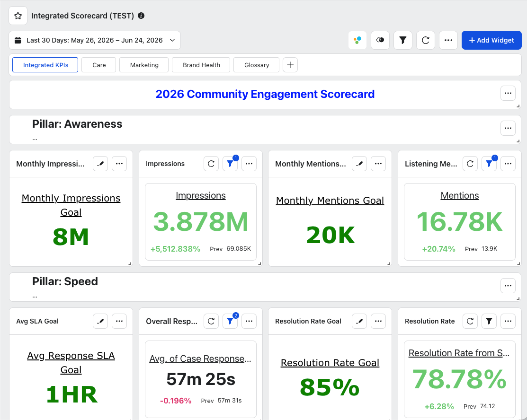Edit the Resolution Rate Goal widget
Viewport: 527px width, 420px height.
pos(359,321)
